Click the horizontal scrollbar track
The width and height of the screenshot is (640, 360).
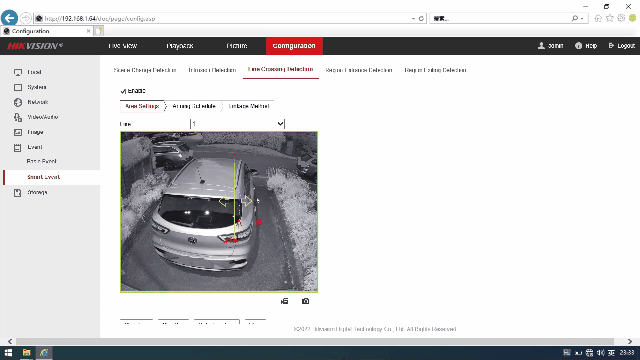[315, 341]
